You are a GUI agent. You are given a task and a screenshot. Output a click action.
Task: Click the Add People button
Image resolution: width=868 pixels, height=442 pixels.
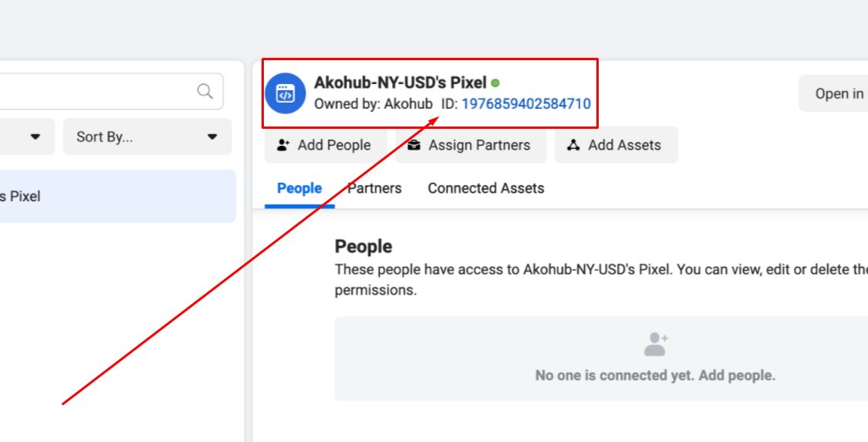point(326,145)
